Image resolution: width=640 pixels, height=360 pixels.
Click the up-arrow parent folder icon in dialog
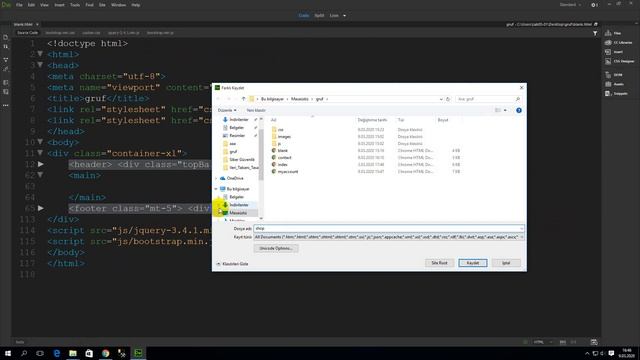(243, 99)
